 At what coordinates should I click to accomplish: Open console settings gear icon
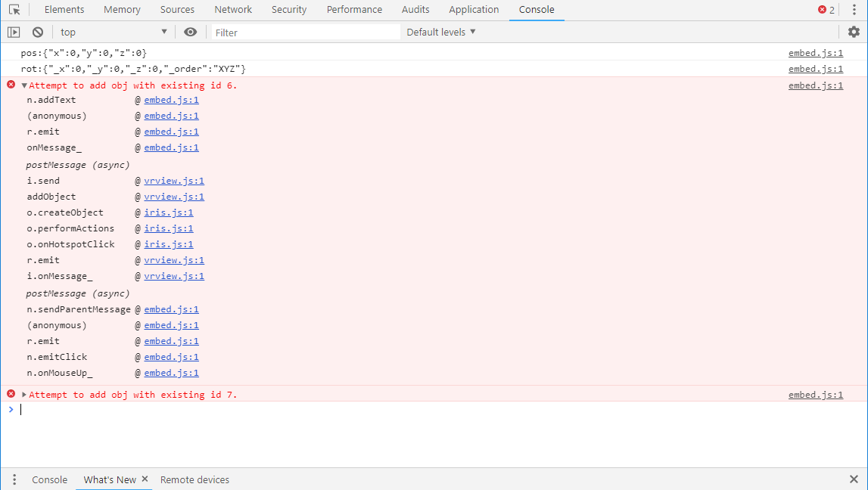854,32
